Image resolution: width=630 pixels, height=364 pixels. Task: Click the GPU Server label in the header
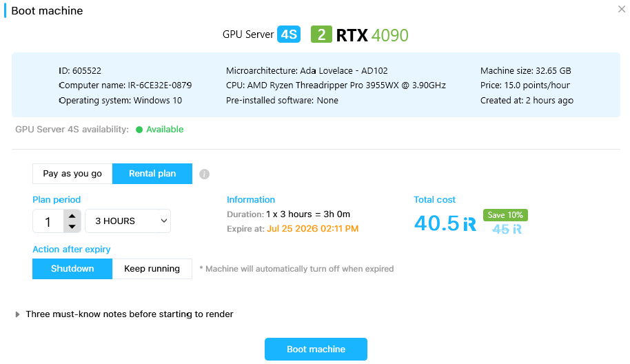pos(248,34)
